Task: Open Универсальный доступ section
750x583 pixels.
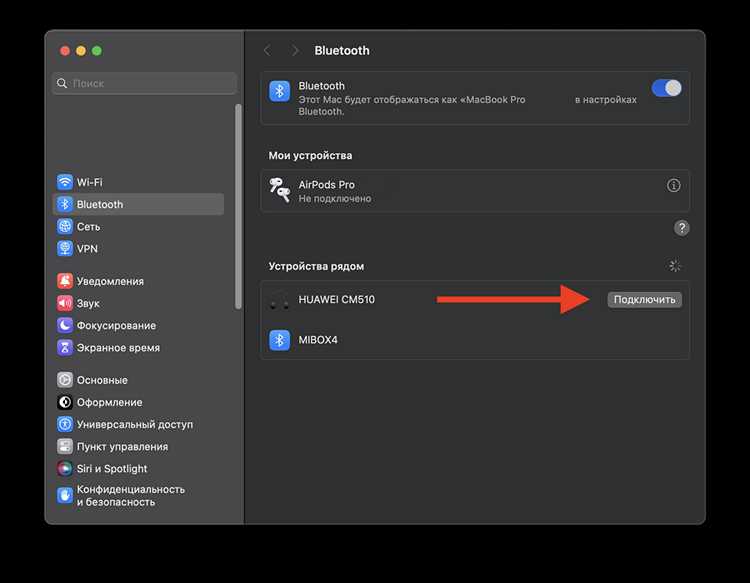Action: click(x=138, y=424)
